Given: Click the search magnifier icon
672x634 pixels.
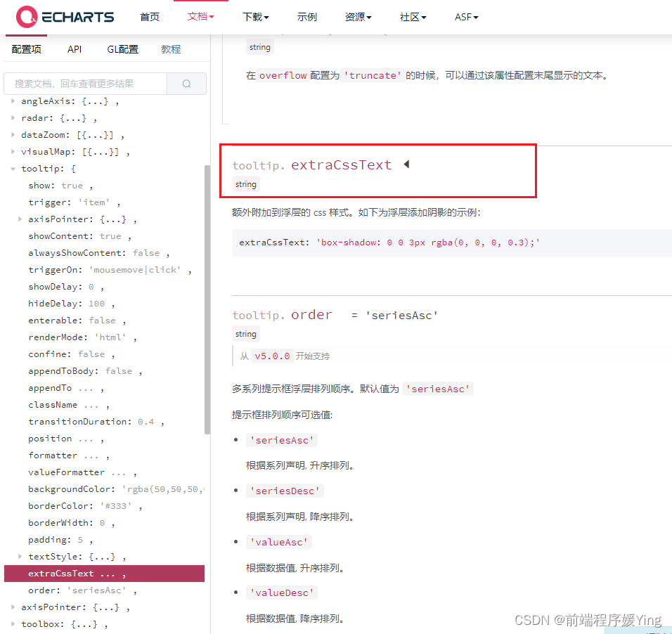Looking at the screenshot, I should coord(186,83).
